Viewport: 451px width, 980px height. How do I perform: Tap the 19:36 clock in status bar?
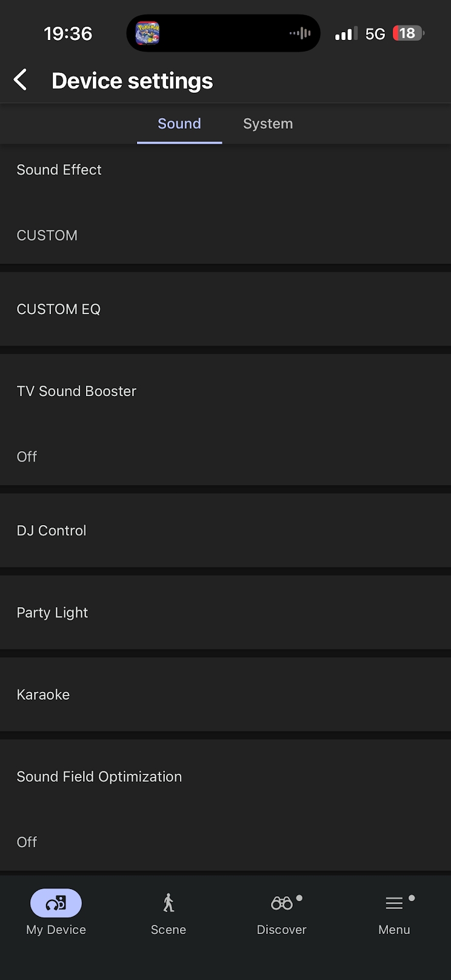point(68,33)
